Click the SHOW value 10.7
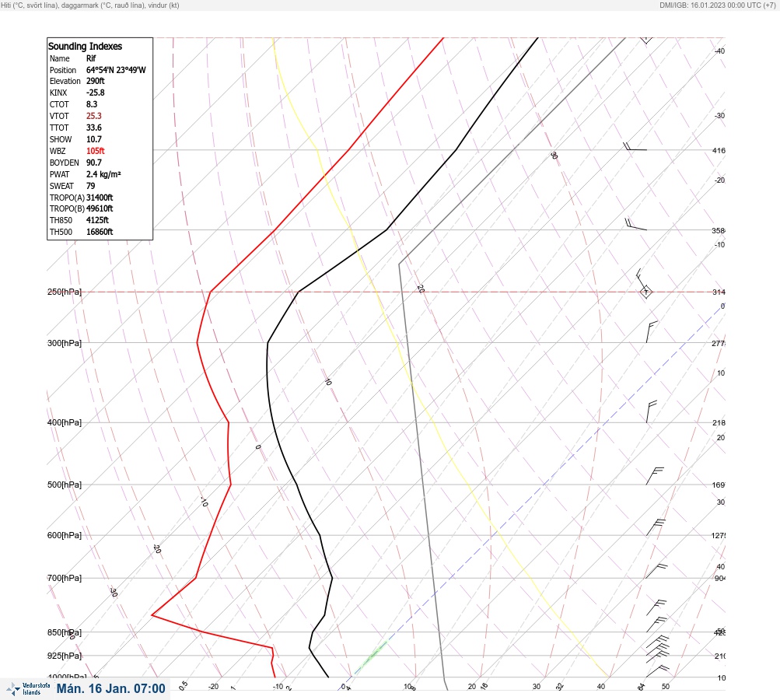Viewport: 780px width, 700px height. tap(93, 139)
